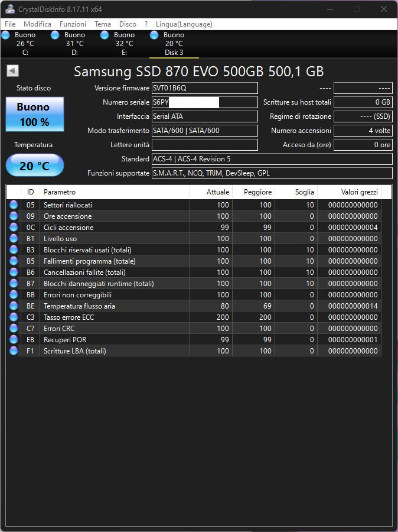Click the Samsung SSD 870 EVO title
Image resolution: width=398 pixels, height=532 pixels.
point(198,72)
